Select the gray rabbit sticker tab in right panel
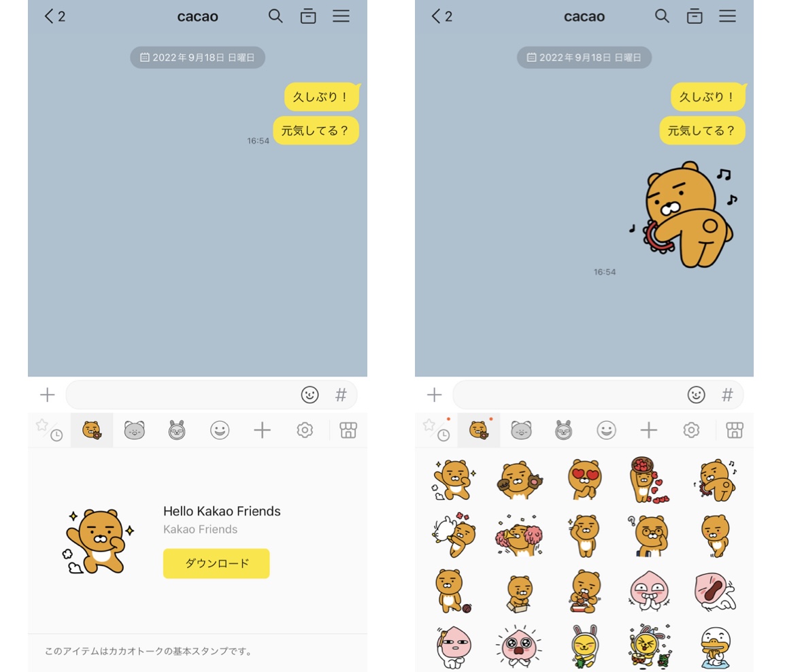785x672 pixels. 564,430
